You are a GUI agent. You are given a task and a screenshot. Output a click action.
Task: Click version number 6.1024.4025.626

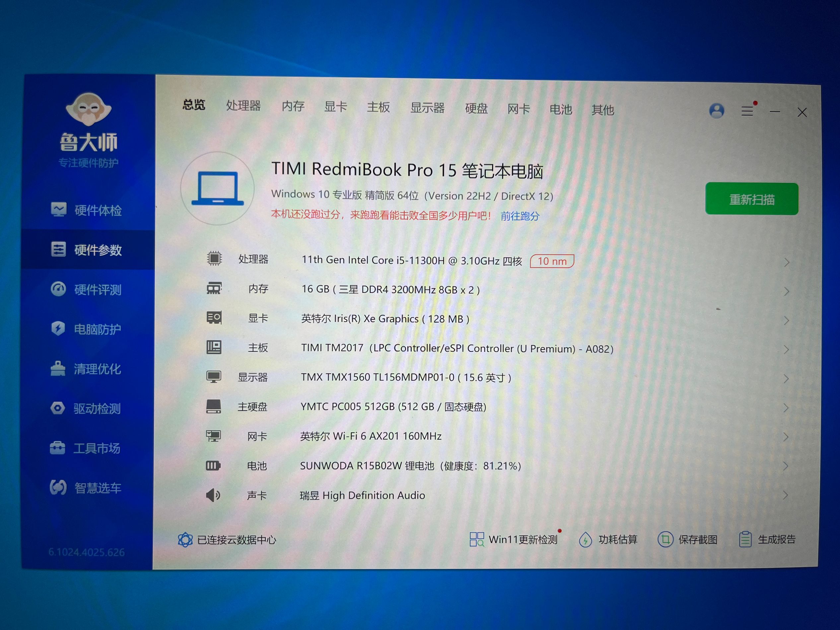pyautogui.click(x=86, y=552)
